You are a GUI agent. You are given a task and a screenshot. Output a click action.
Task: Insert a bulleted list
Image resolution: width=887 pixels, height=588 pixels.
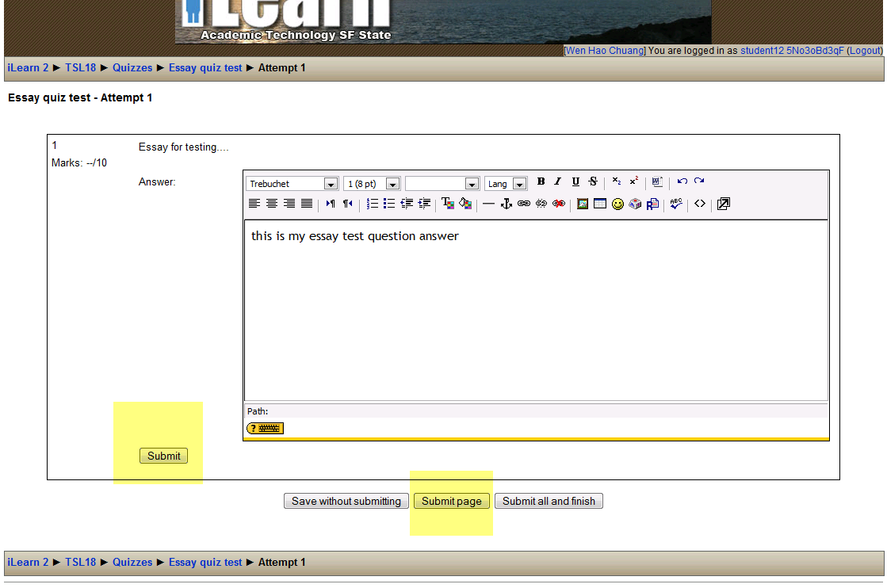point(389,204)
